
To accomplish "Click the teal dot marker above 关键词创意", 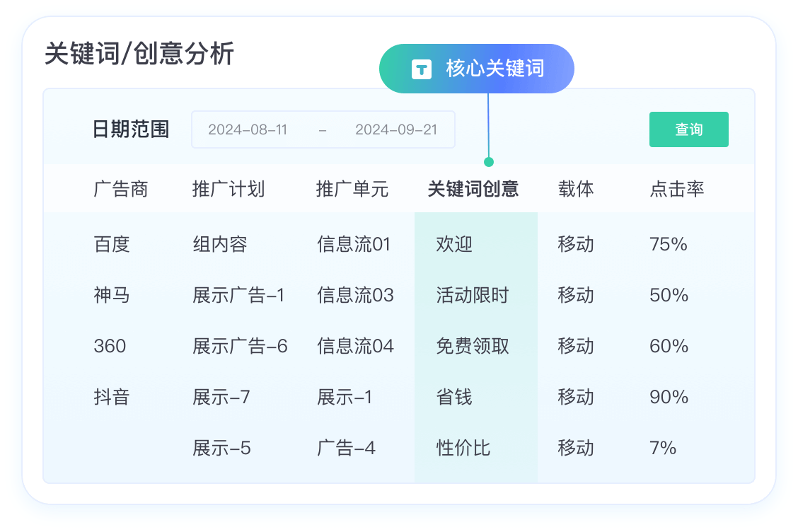I will click(488, 162).
